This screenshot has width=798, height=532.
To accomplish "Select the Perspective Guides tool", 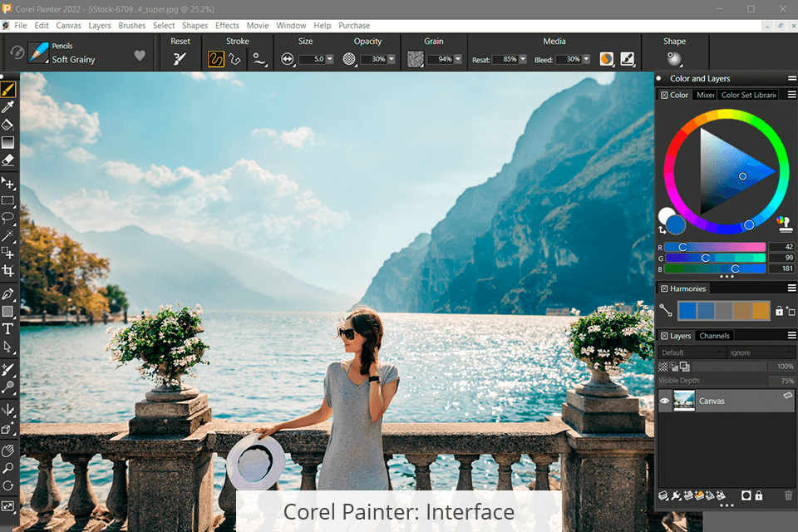I will click(x=8, y=428).
